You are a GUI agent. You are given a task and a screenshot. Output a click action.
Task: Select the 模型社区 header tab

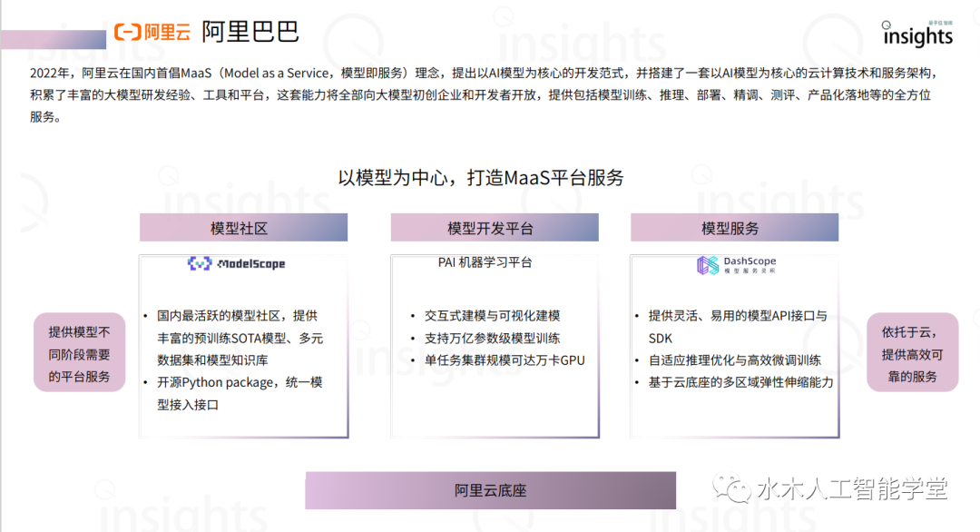(243, 228)
